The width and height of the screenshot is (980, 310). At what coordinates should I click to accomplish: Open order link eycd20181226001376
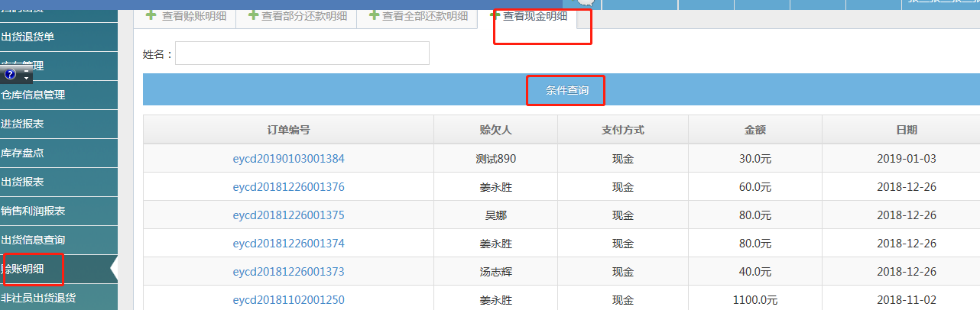(288, 187)
